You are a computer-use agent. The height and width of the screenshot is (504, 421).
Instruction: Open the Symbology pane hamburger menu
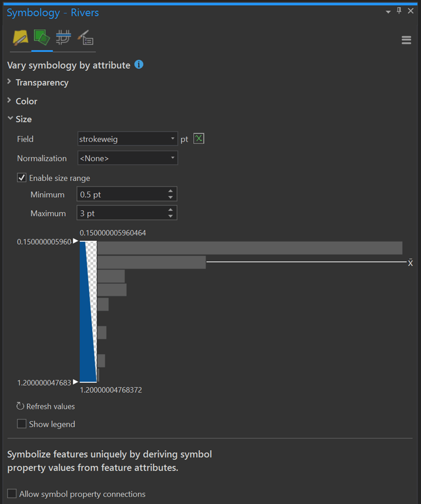pos(407,40)
